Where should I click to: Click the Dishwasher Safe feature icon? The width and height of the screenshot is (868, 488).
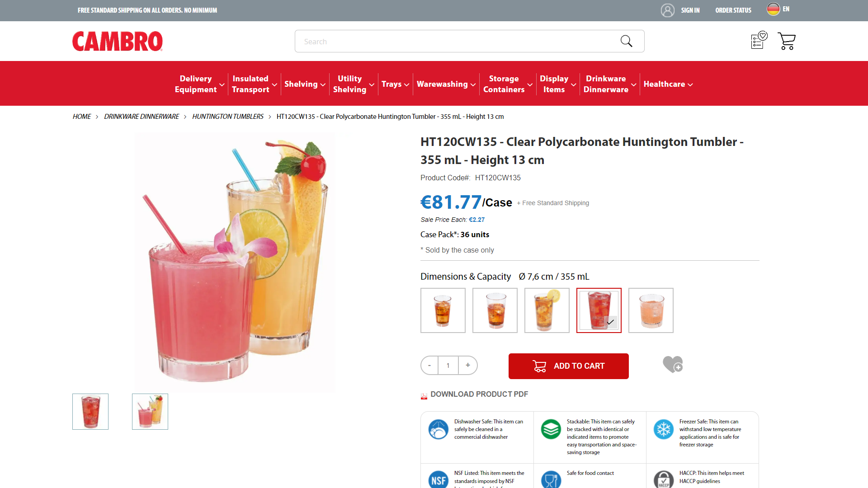click(x=438, y=429)
